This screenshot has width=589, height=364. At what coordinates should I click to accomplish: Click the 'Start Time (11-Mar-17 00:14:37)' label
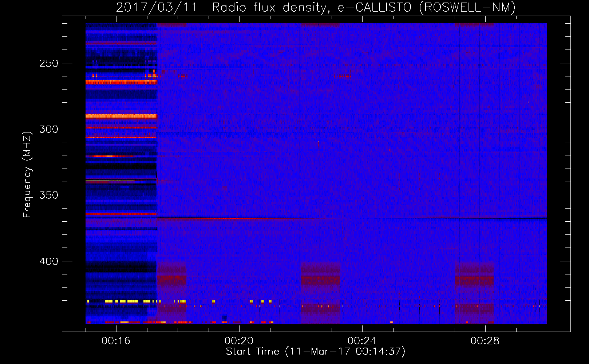click(x=316, y=352)
